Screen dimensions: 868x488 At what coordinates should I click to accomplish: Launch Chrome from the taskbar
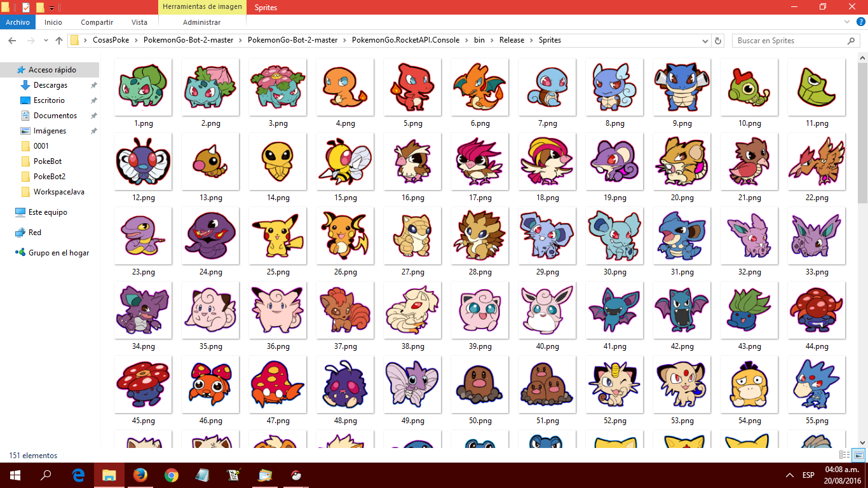[x=171, y=475]
